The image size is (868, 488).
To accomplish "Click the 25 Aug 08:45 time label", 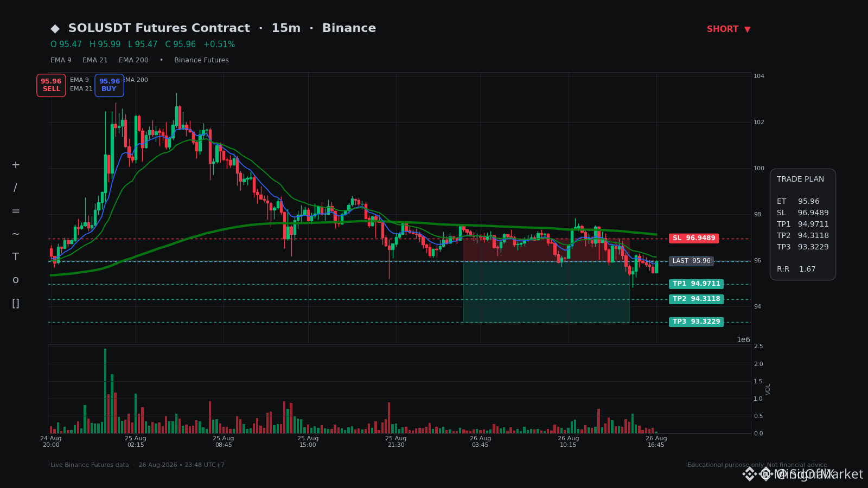I will tap(224, 441).
